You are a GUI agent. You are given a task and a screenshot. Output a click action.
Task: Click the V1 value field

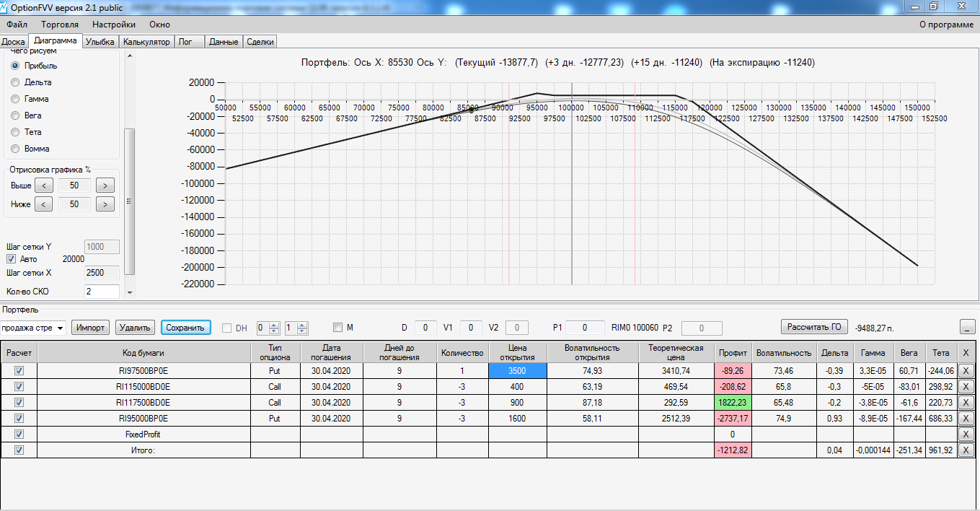point(471,328)
